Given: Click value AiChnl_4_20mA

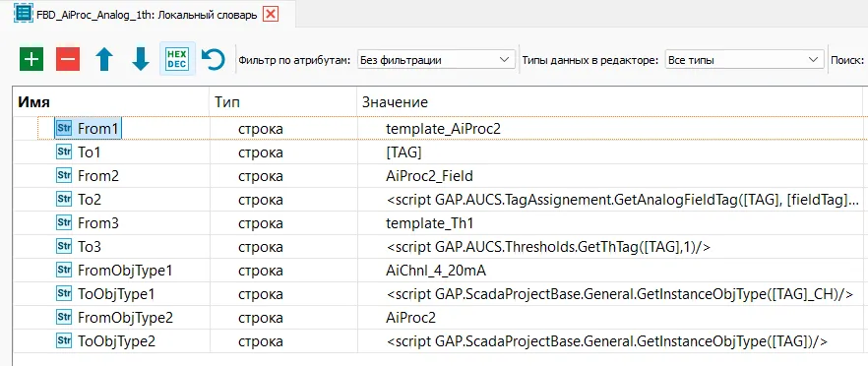Looking at the screenshot, I should pos(436,271).
